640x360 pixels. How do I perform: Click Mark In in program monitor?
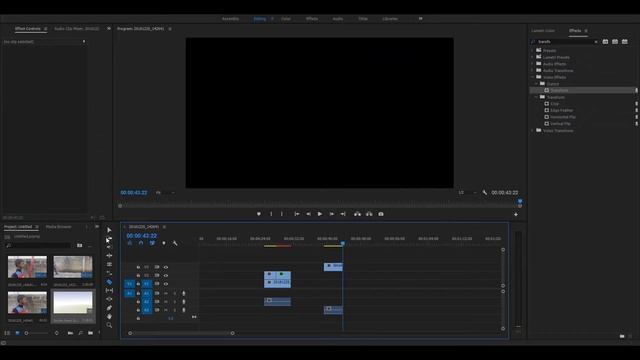click(x=271, y=214)
